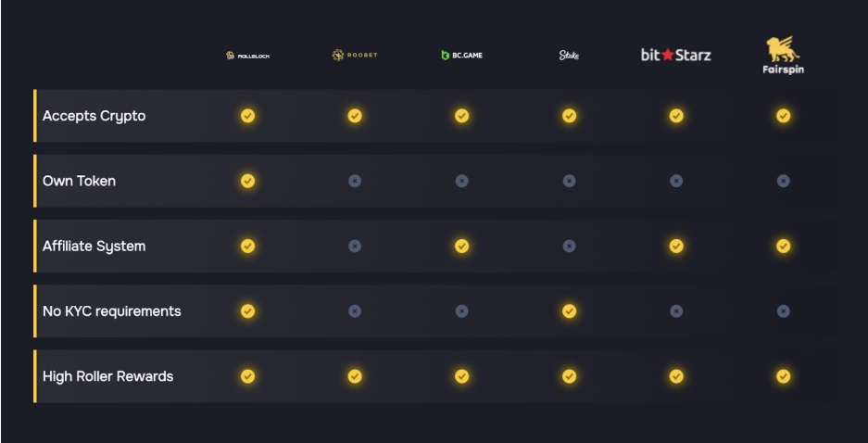Click Rollblock's High Roller Rewards checkmark

click(248, 376)
